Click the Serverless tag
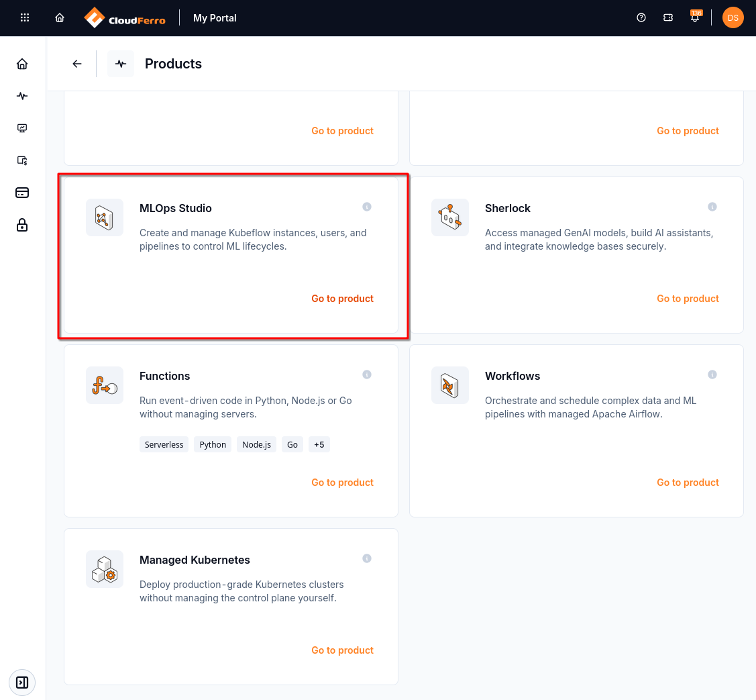Viewport: 756px width, 700px height. 164,445
